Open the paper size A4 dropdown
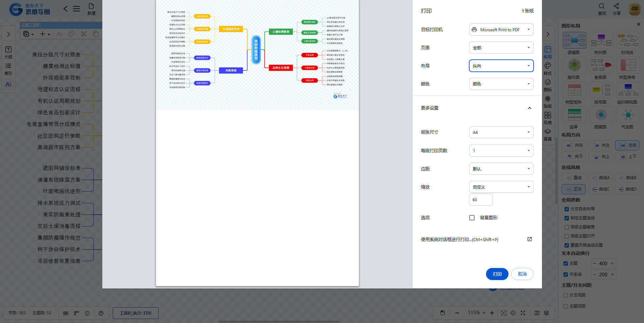The height and width of the screenshot is (323, 644). 501,132
